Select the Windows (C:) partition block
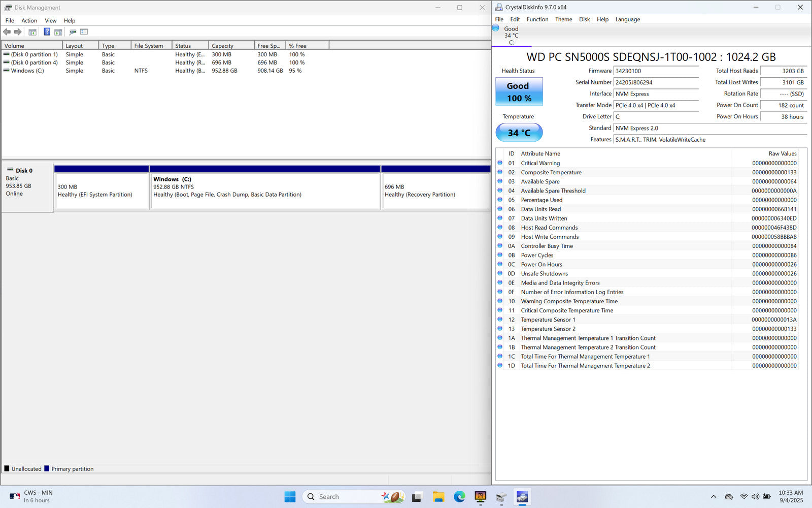 pos(265,190)
